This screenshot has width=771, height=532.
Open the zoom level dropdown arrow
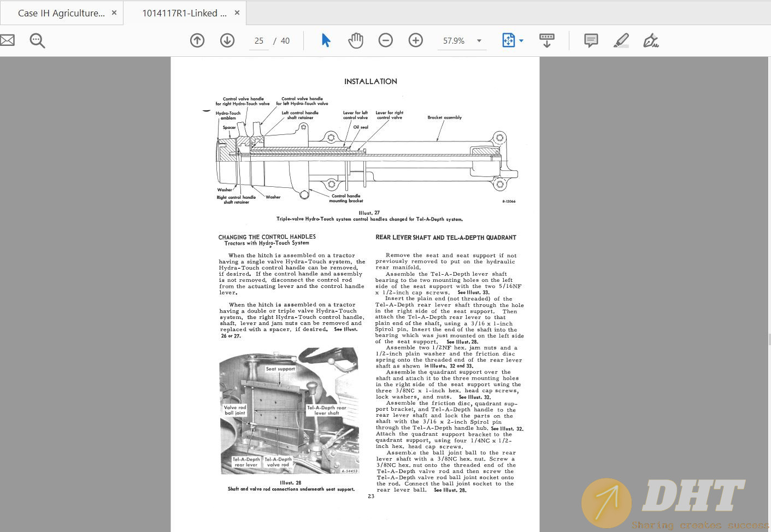(x=479, y=41)
